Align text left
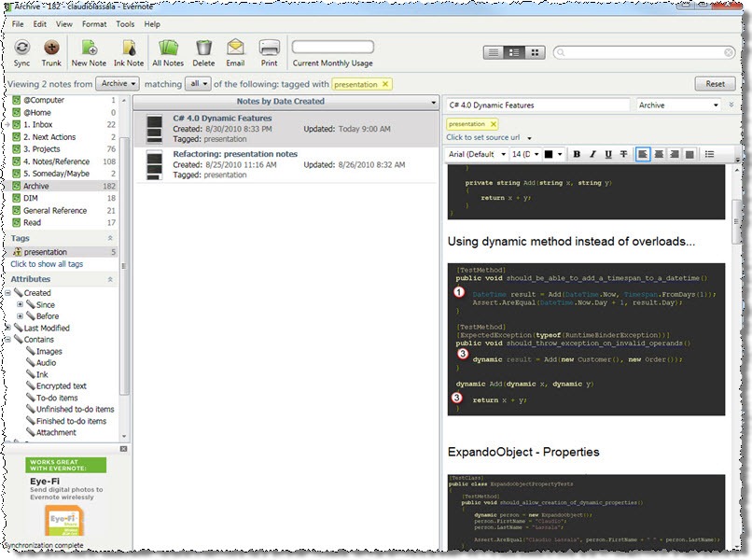Image resolution: width=752 pixels, height=560 pixels. click(643, 154)
